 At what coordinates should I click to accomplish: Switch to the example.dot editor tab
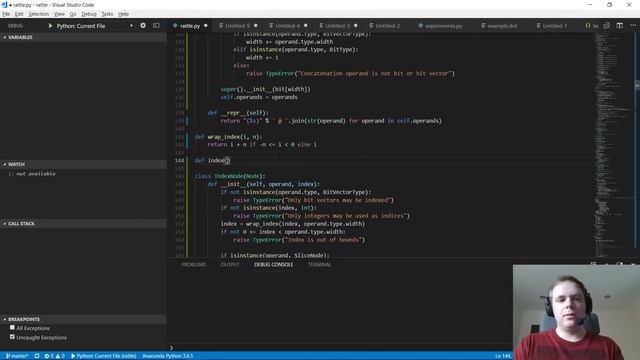(x=502, y=26)
